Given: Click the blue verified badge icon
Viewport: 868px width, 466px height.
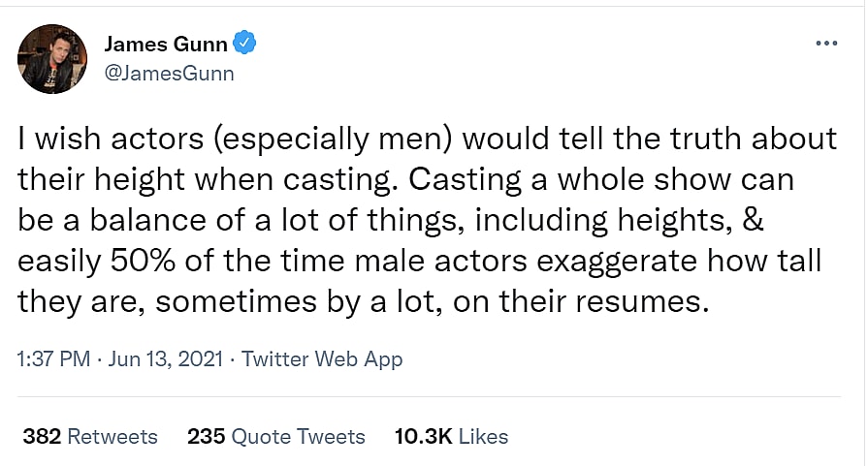Looking at the screenshot, I should point(246,44).
